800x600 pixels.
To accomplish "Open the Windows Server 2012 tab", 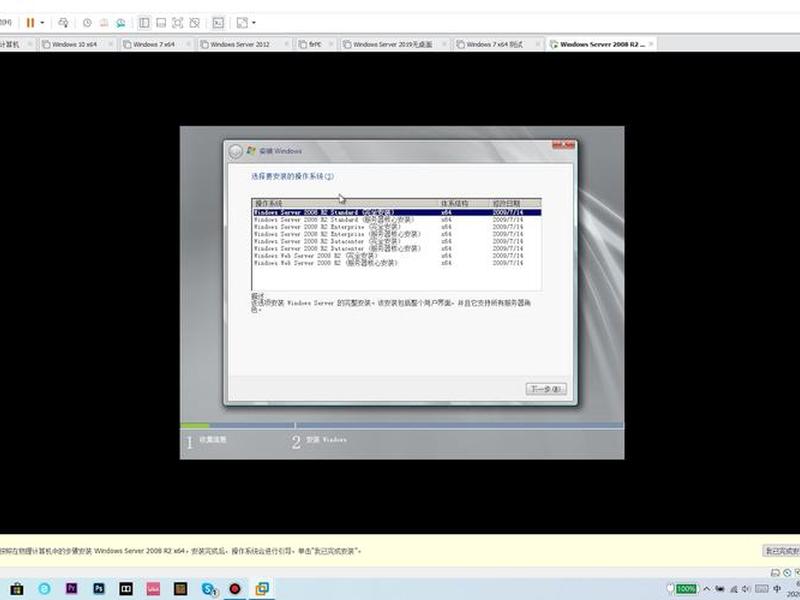I will pos(239,44).
